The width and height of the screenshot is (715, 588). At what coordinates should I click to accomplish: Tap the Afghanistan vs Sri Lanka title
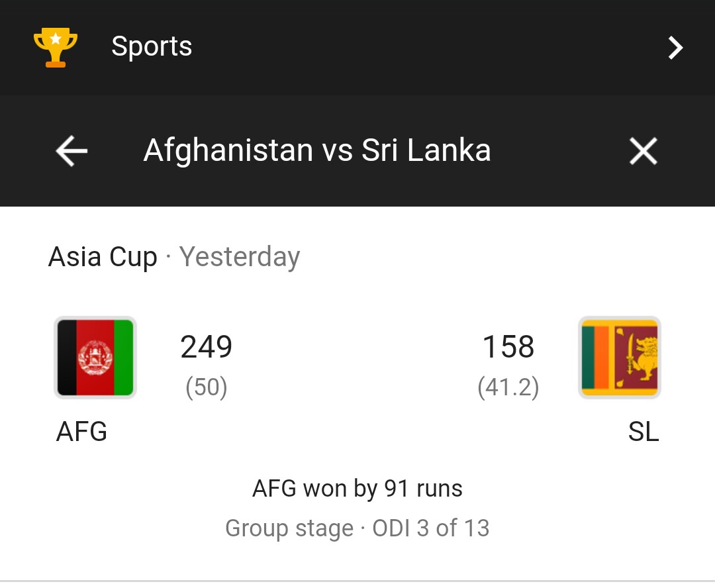coord(317,150)
